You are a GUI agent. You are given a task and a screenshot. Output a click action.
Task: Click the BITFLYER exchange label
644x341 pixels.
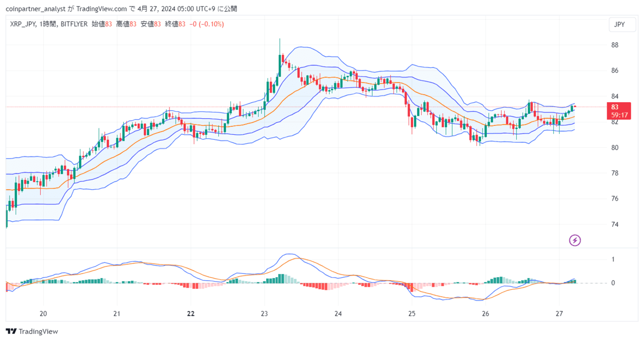coord(74,24)
